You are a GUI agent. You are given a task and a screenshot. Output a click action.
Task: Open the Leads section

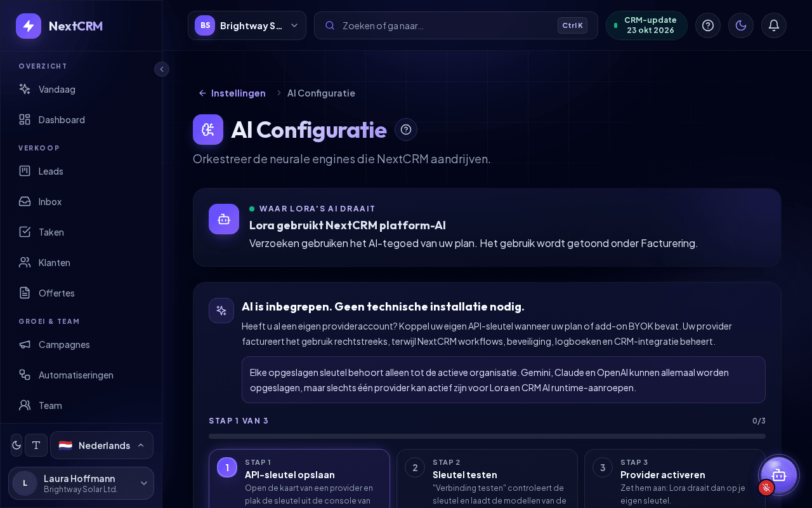coord(81,171)
